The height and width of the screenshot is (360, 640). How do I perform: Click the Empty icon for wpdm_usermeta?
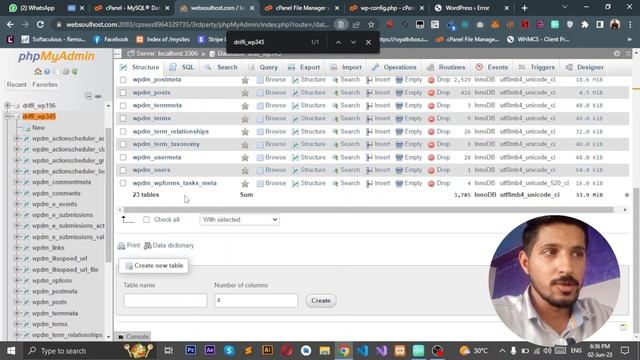coord(399,158)
